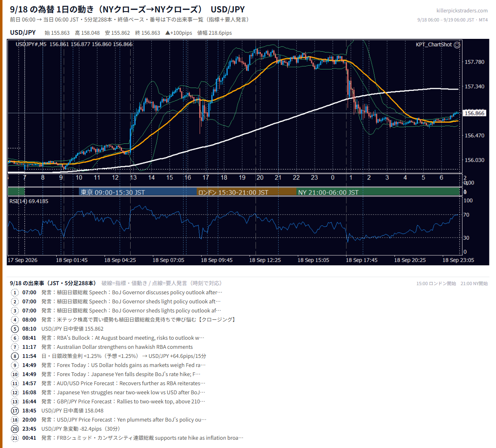This screenshot has width=496, height=448.
Task: Click the '18 Sep 17:45' time axis label
Action: [362, 260]
